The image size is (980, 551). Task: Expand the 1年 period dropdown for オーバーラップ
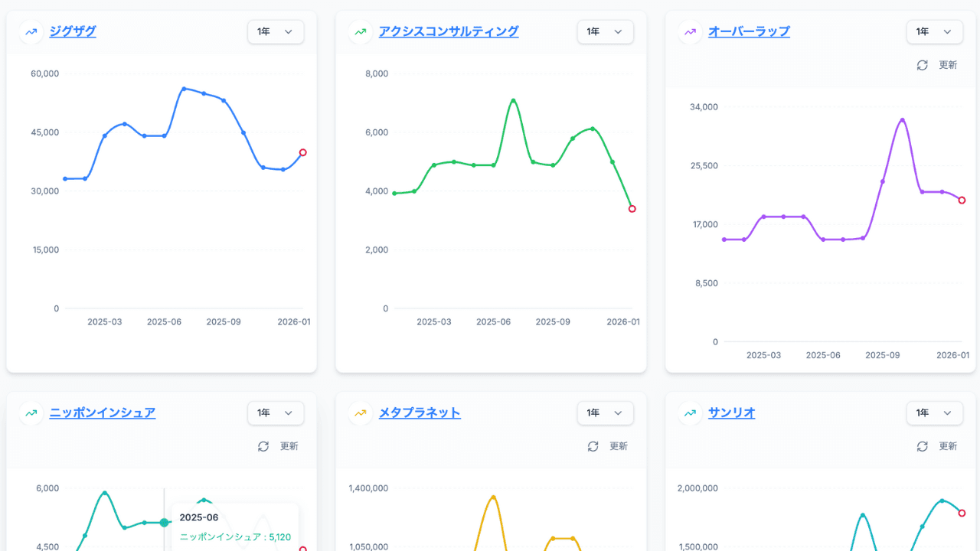934,31
